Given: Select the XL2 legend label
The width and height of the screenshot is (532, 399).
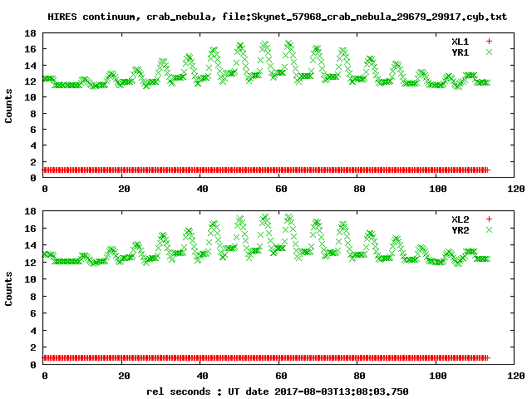Looking at the screenshot, I should tap(460, 219).
